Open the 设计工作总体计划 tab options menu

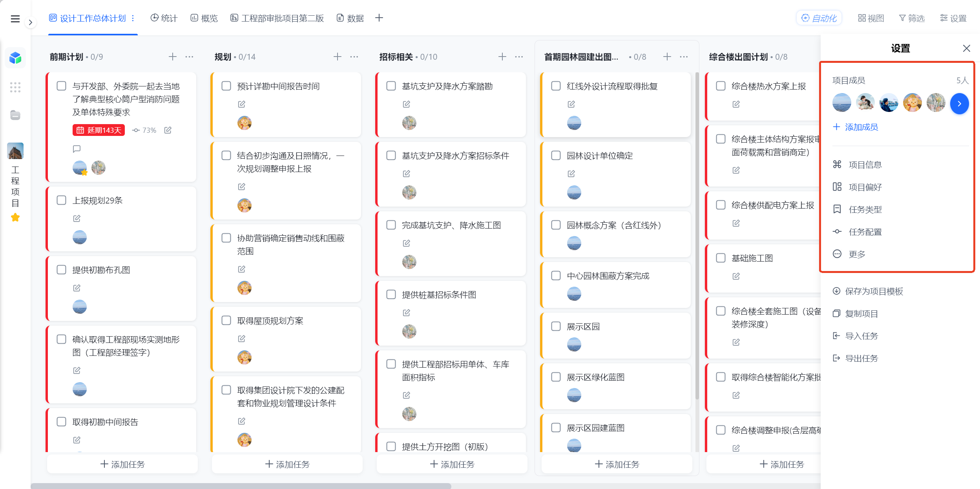pyautogui.click(x=133, y=18)
